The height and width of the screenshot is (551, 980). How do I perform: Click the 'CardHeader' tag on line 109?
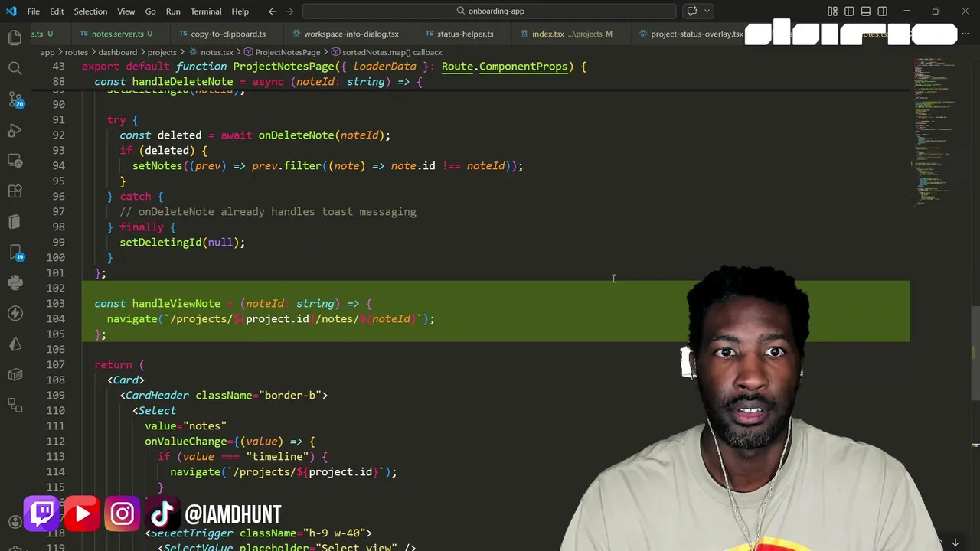157,395
